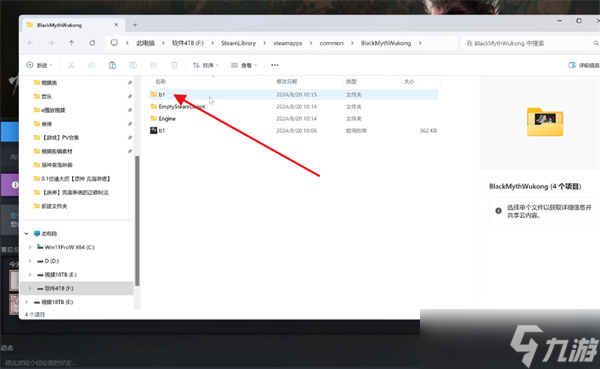The height and width of the screenshot is (369, 600).
Task: Open the 新建 dropdown menu
Action: pyautogui.click(x=39, y=65)
